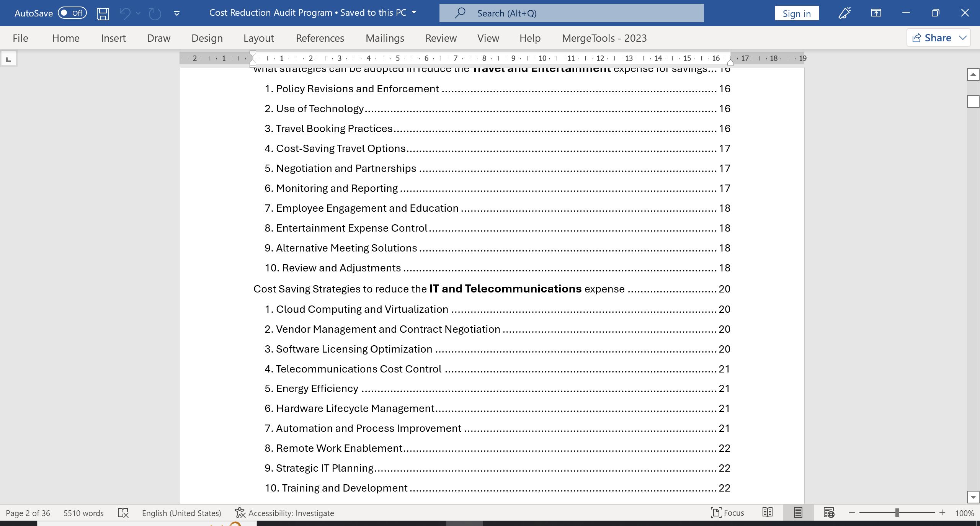
Task: Enter Focus mode from the status bar
Action: (727, 513)
